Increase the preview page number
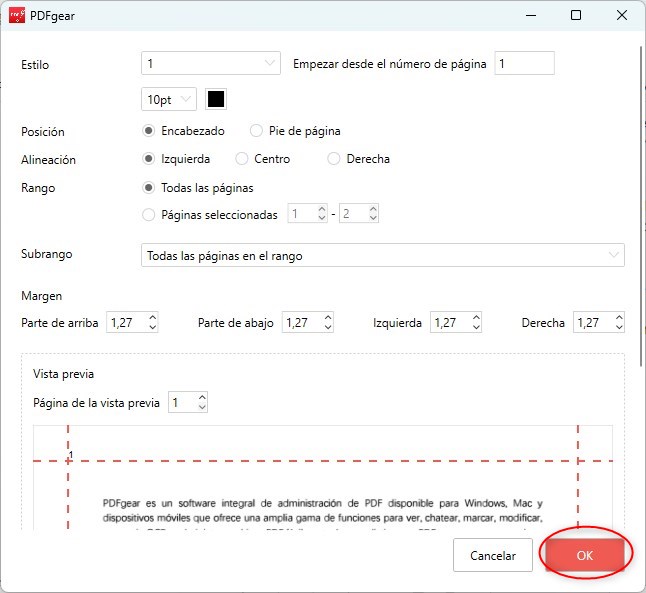 coord(202,398)
